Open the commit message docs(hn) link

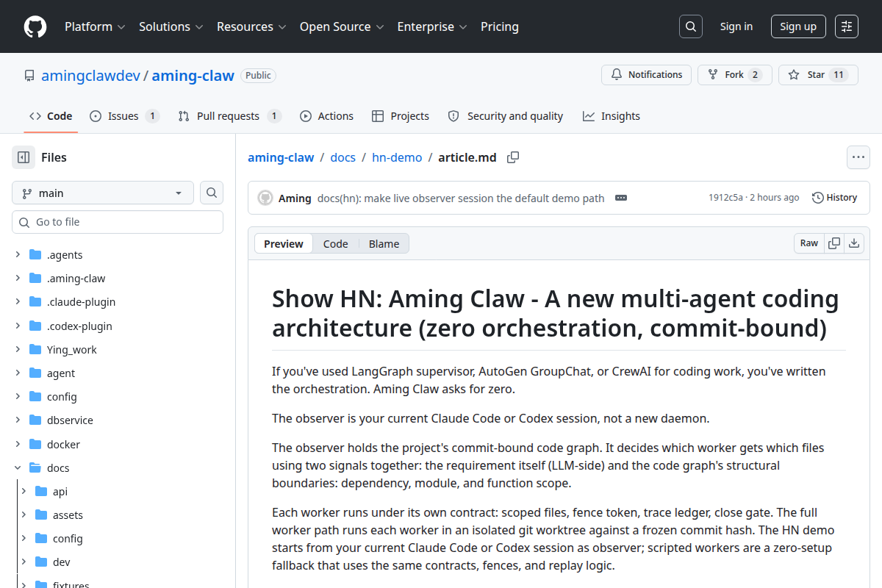[461, 198]
